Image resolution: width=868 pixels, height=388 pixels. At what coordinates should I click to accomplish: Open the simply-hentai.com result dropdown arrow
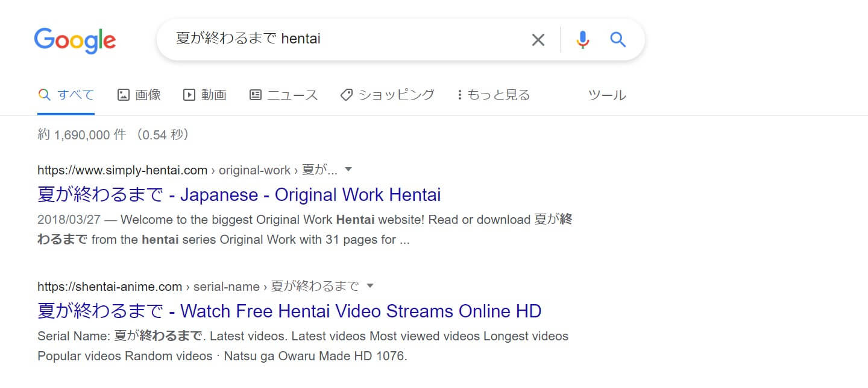348,170
